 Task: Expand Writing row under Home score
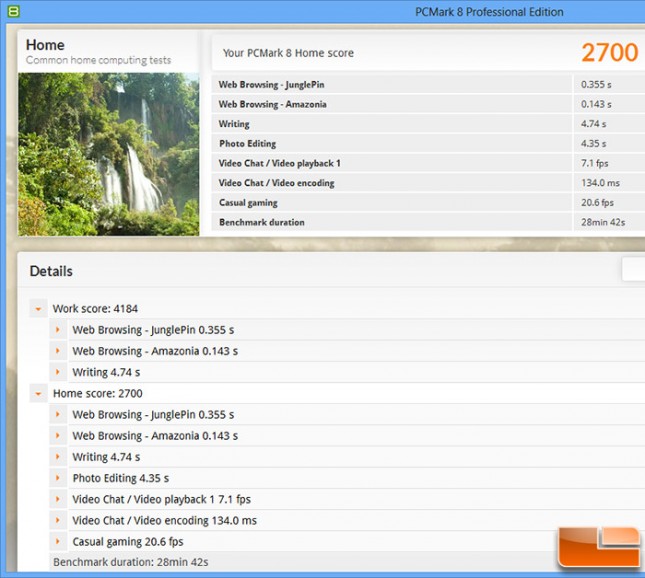tap(58, 457)
